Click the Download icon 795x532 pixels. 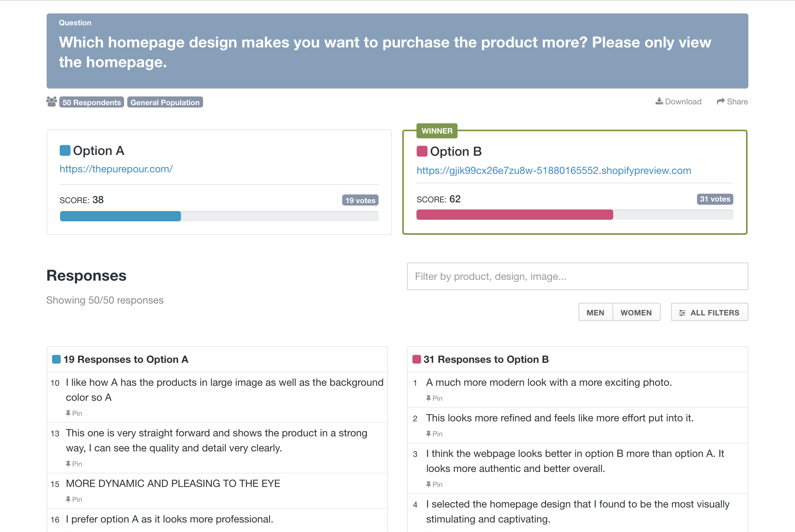pos(659,101)
